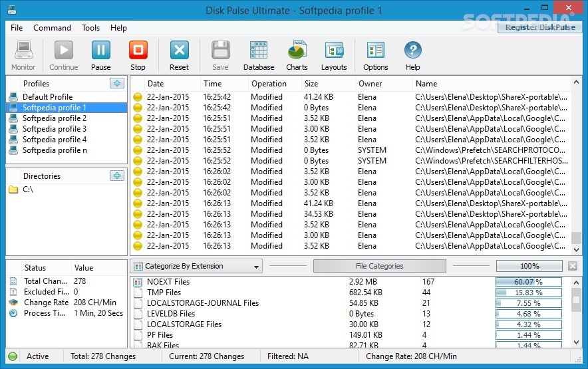Image resolution: width=588 pixels, height=369 pixels.
Task: Select the SEARCHPROTOCO... prefetch row
Action: coord(351,150)
